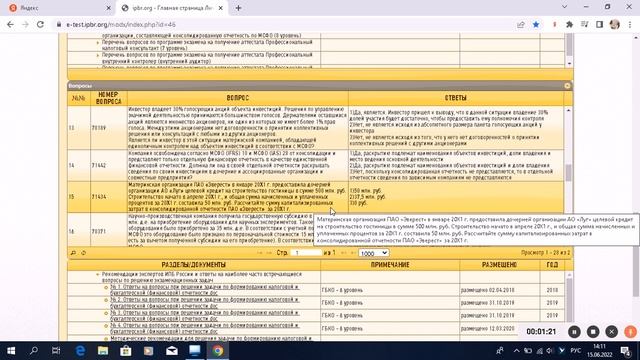Go to first page in pager

point(260,253)
